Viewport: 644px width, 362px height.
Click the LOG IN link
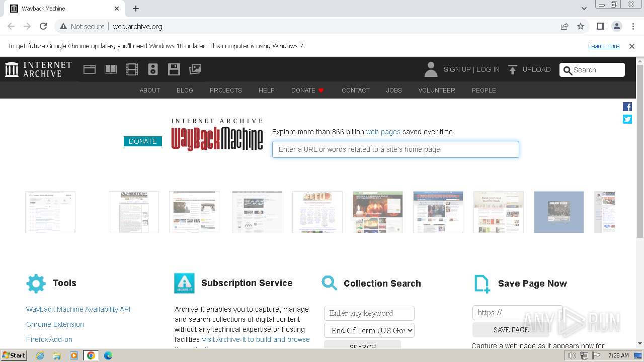click(x=488, y=69)
